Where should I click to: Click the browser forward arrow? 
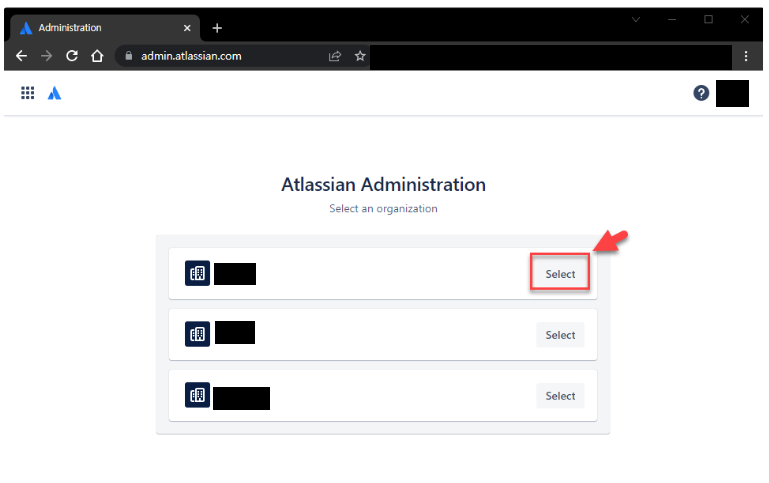47,56
